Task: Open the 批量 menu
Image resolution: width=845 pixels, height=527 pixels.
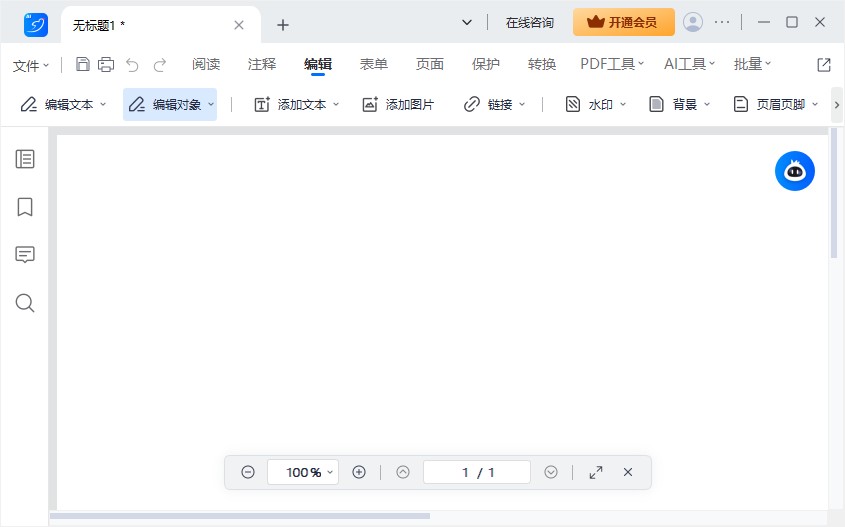Action: pos(752,64)
